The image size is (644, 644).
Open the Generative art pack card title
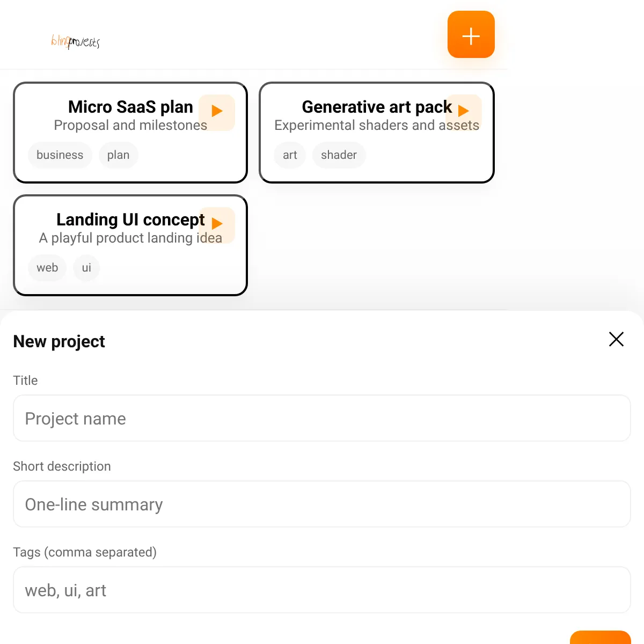click(x=377, y=107)
